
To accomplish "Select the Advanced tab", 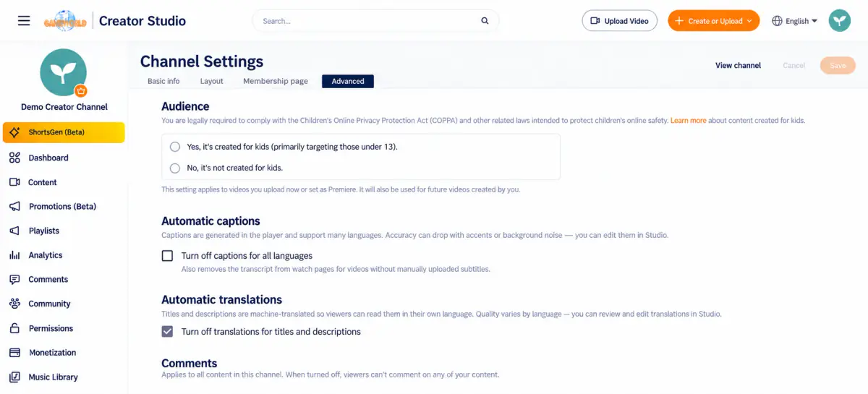I will pos(348,81).
